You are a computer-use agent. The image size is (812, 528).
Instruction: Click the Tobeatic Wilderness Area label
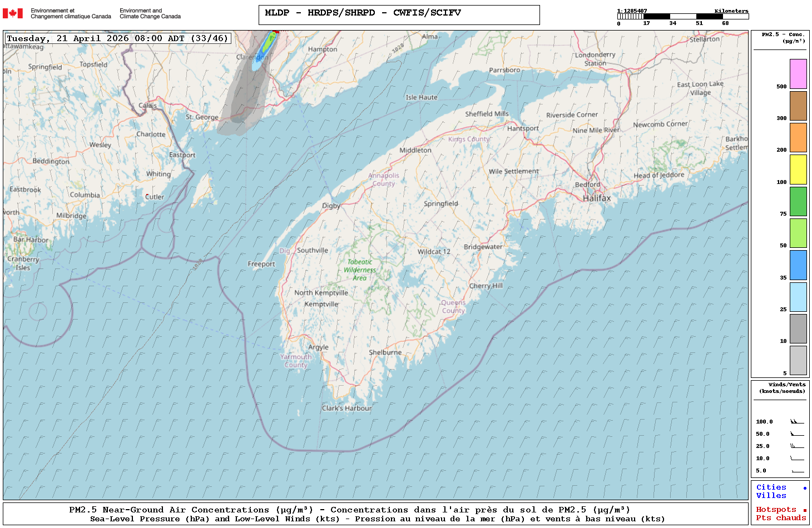360,270
